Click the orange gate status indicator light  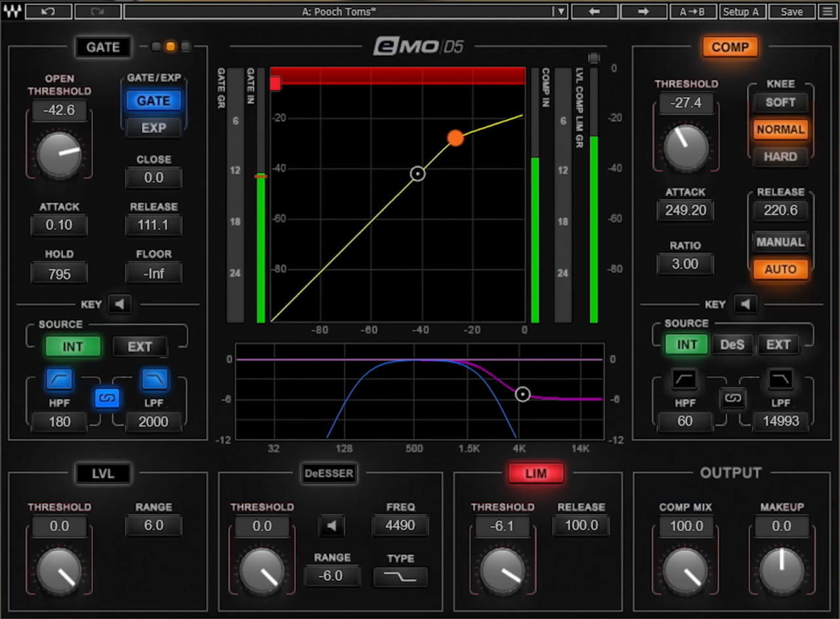171,47
